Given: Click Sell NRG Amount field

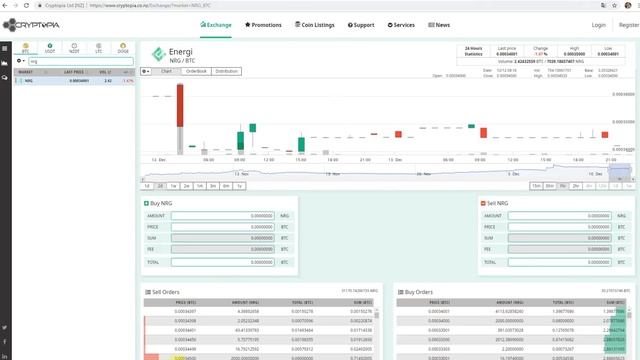Looking at the screenshot, I should click(560, 216).
